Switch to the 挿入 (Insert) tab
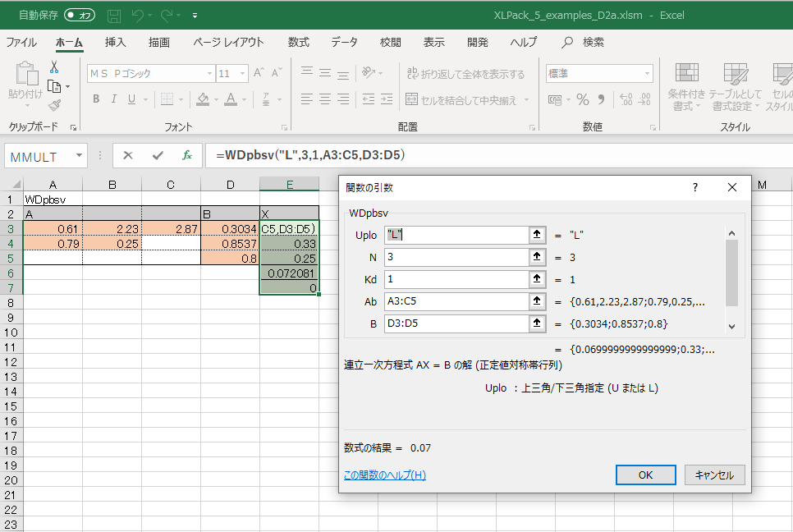This screenshot has width=793, height=532. click(116, 43)
